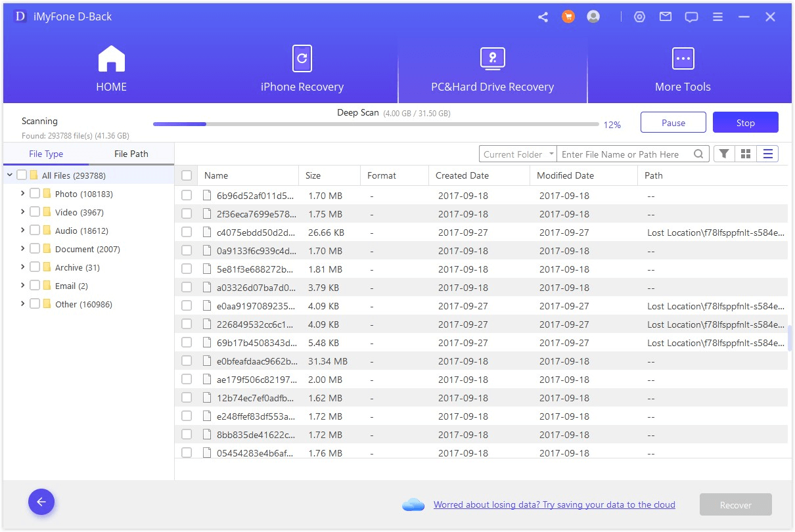This screenshot has height=532, width=795.
Task: Click the Deep Scan progress bar
Action: click(375, 124)
